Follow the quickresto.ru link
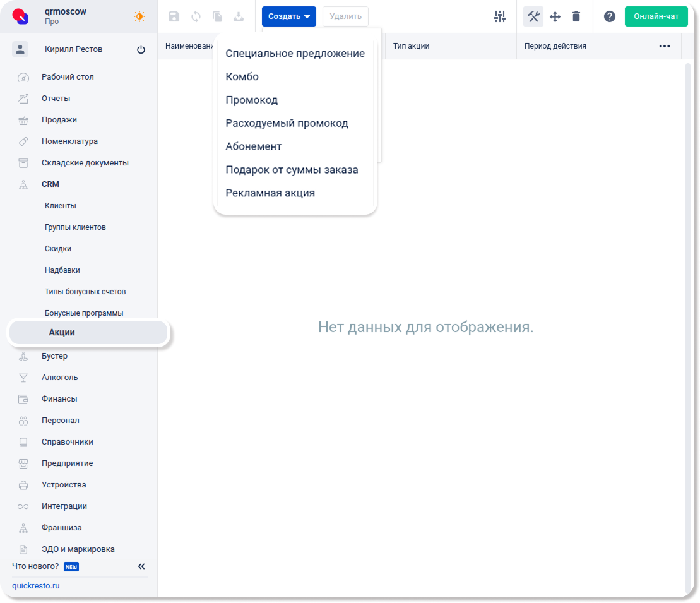Viewport: 700px width, 603px height. (x=36, y=585)
